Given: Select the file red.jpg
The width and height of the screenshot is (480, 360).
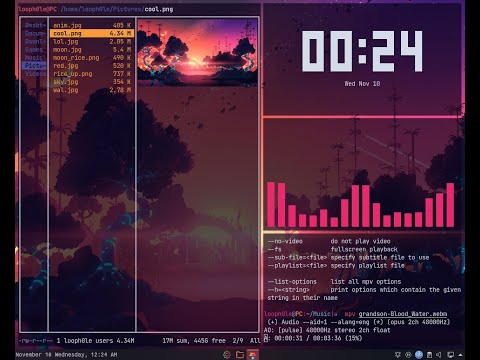Looking at the screenshot, I should pos(92,66).
